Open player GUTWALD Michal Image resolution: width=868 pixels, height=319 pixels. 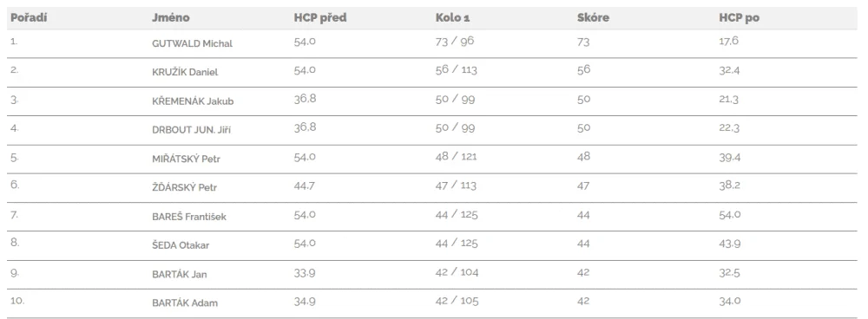[192, 43]
